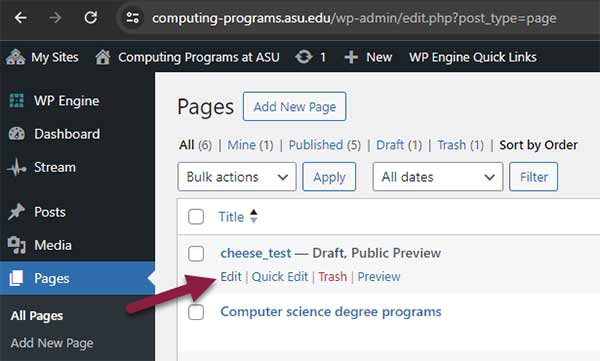The height and width of the screenshot is (361, 600).
Task: Open All Pages submenu item
Action: pyautogui.click(x=37, y=316)
